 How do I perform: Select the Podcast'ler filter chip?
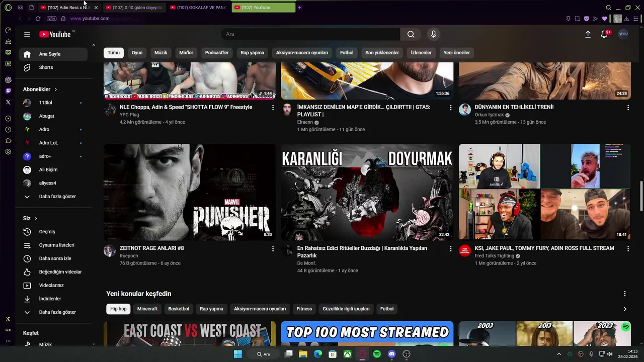click(x=217, y=53)
